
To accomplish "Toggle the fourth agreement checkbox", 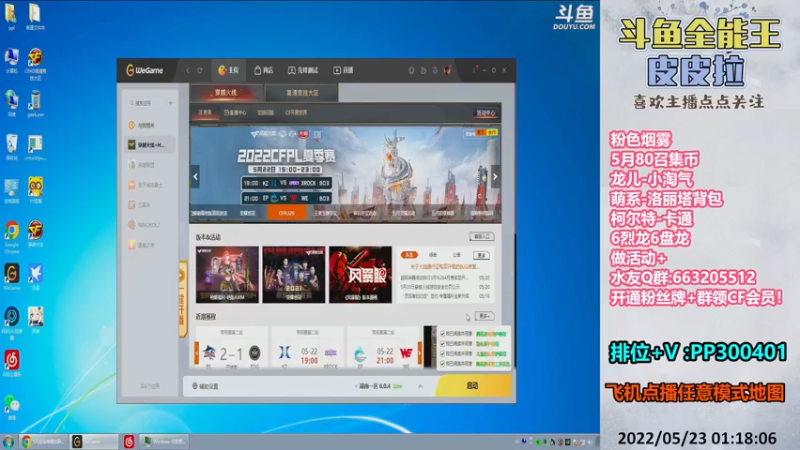I will pos(442,363).
